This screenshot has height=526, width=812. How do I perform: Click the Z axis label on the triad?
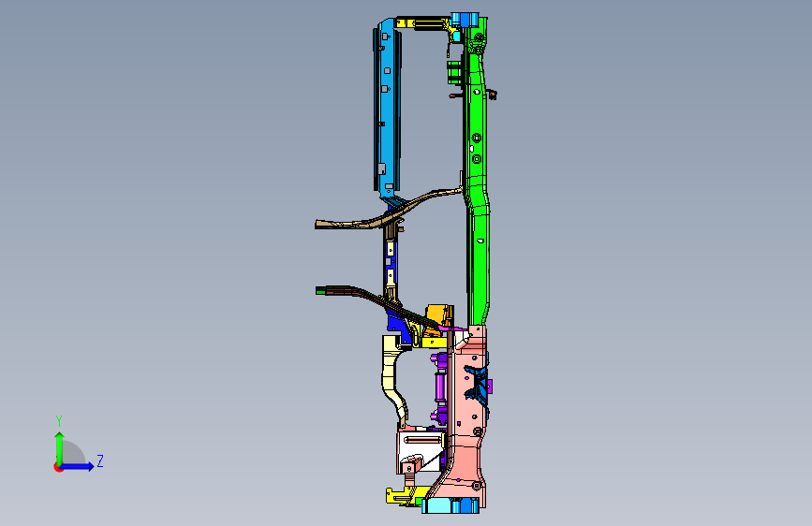click(100, 460)
